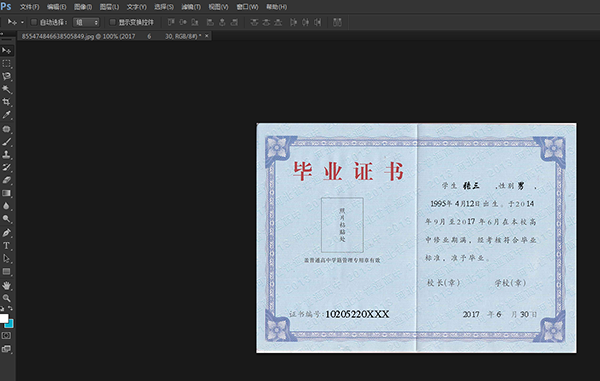Click the auto-align layers icon in options bar
600x381 pixels.
click(337, 22)
